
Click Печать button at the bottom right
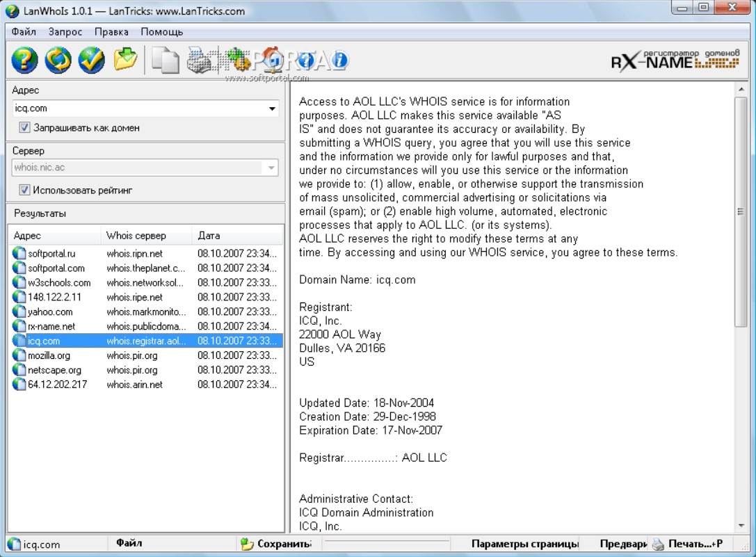[687, 544]
